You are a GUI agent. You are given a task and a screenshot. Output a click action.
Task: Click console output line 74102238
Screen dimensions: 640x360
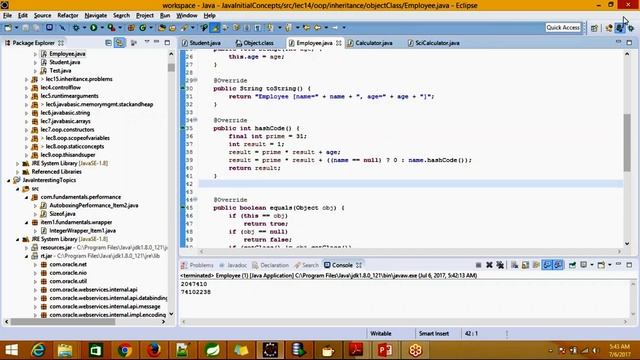196,292
